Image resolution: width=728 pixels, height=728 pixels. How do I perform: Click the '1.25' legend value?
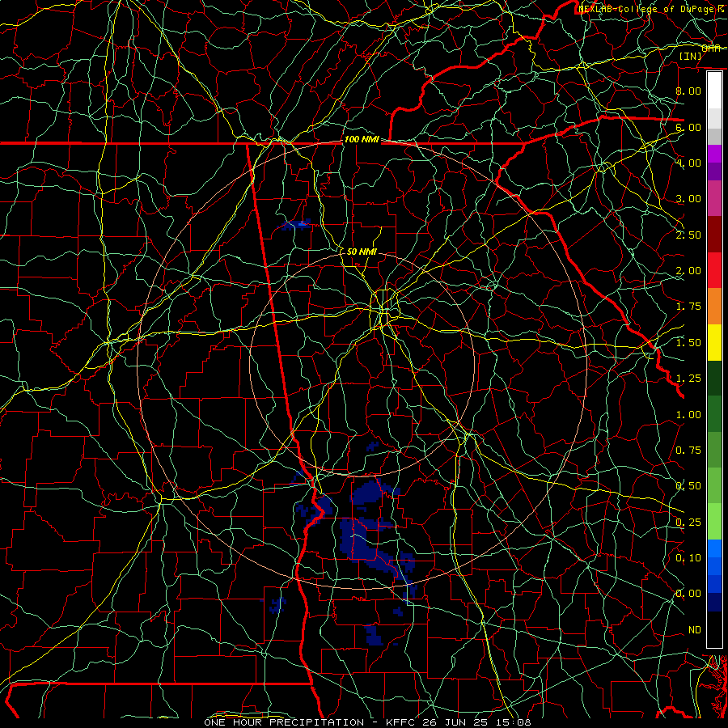688,379
